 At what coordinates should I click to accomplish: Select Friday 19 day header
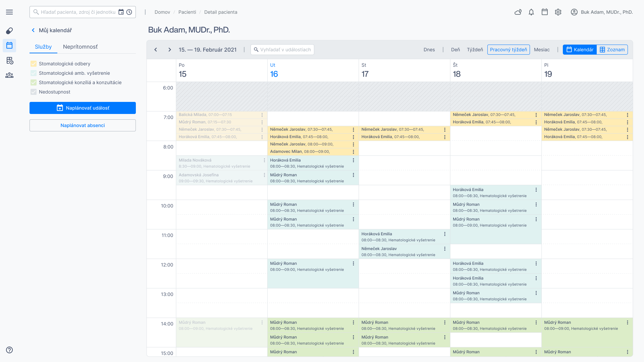[x=587, y=70]
